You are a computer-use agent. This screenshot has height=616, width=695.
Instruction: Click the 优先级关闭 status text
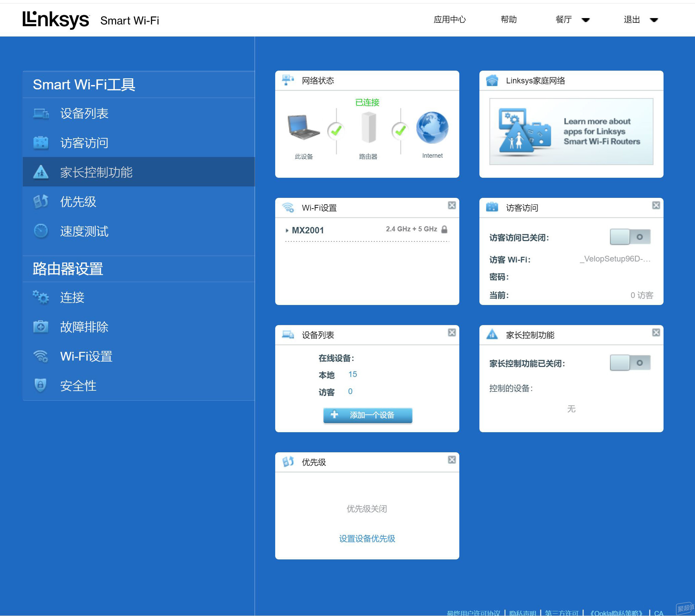pyautogui.click(x=367, y=509)
